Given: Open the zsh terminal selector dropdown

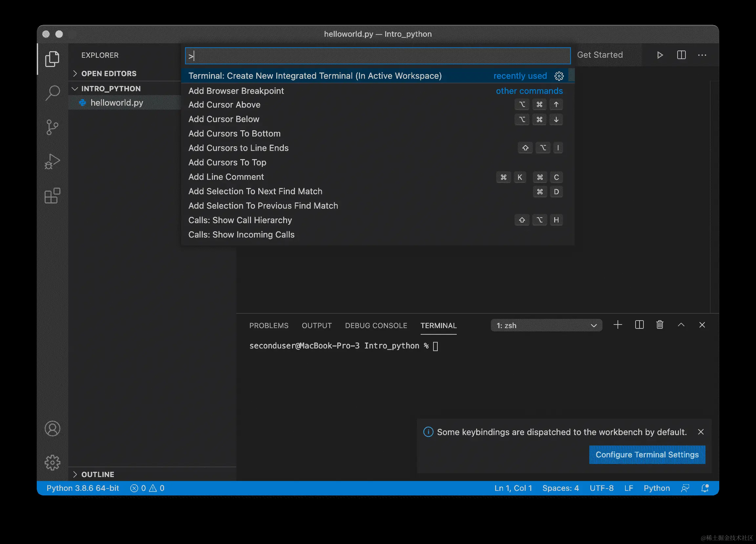Looking at the screenshot, I should [546, 325].
